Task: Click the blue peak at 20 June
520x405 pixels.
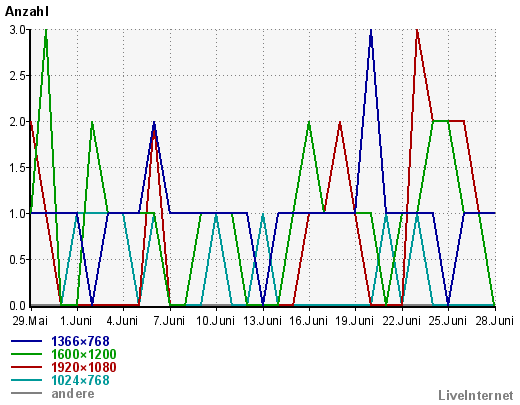Action: (371, 33)
